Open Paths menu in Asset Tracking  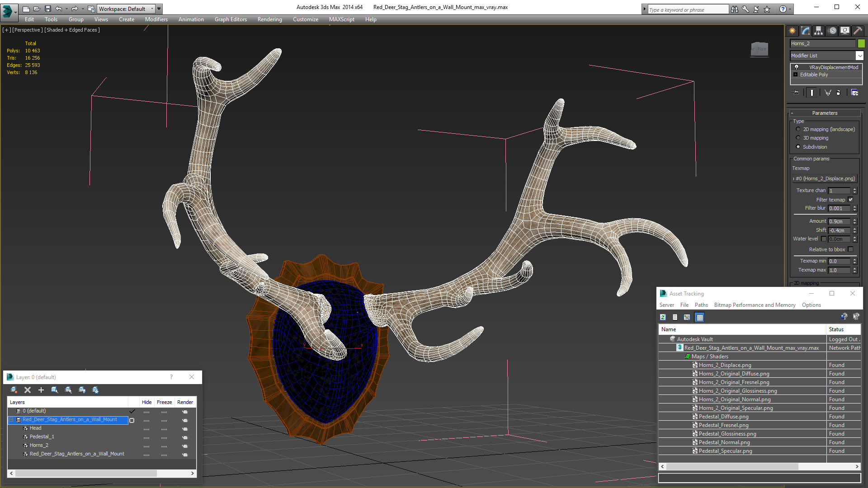[x=701, y=305]
